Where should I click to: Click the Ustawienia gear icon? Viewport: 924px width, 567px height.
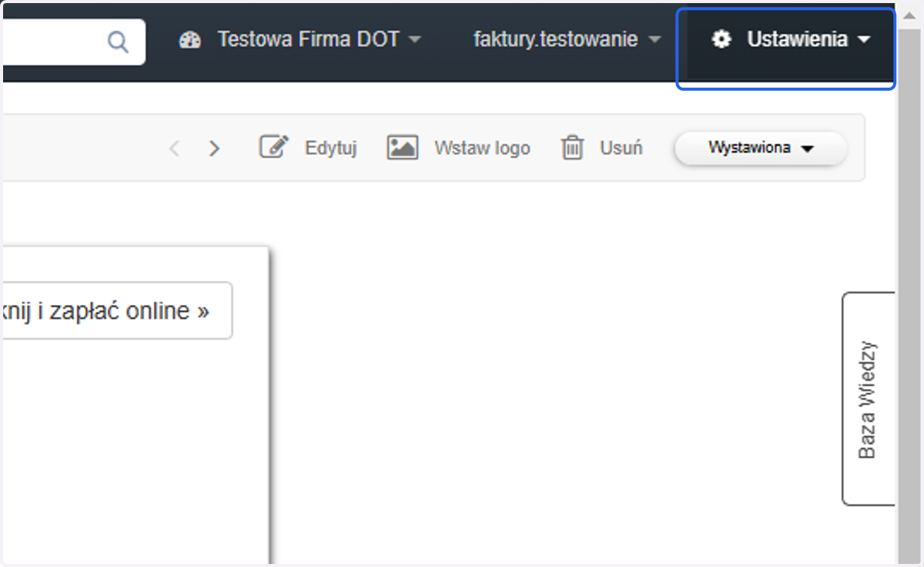721,39
